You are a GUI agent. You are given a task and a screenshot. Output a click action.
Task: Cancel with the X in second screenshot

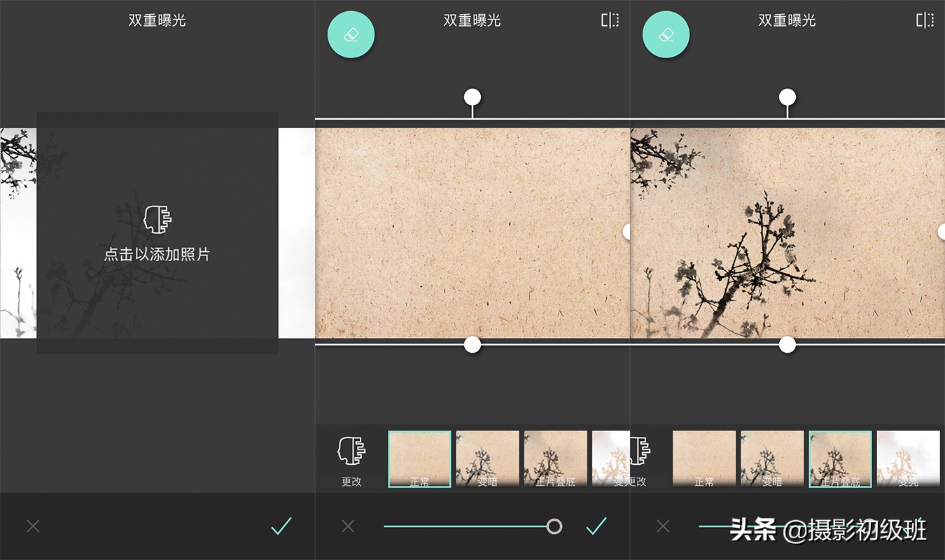[348, 526]
